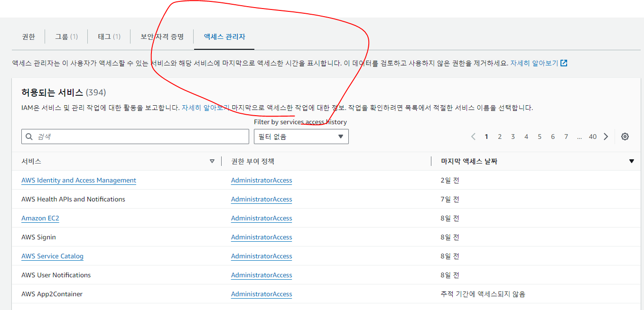Open AdministratorAccess policy in Amazon EC2 row
644x310 pixels.
[x=261, y=218]
